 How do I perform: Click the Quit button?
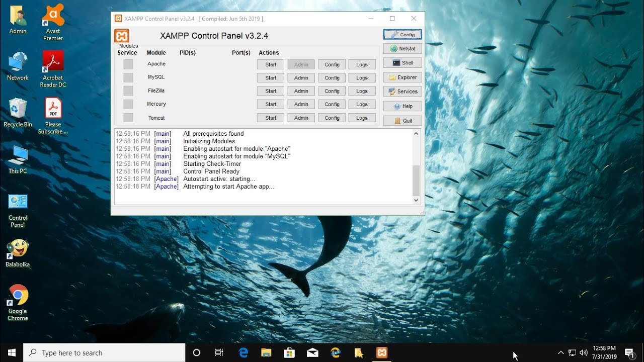(403, 121)
